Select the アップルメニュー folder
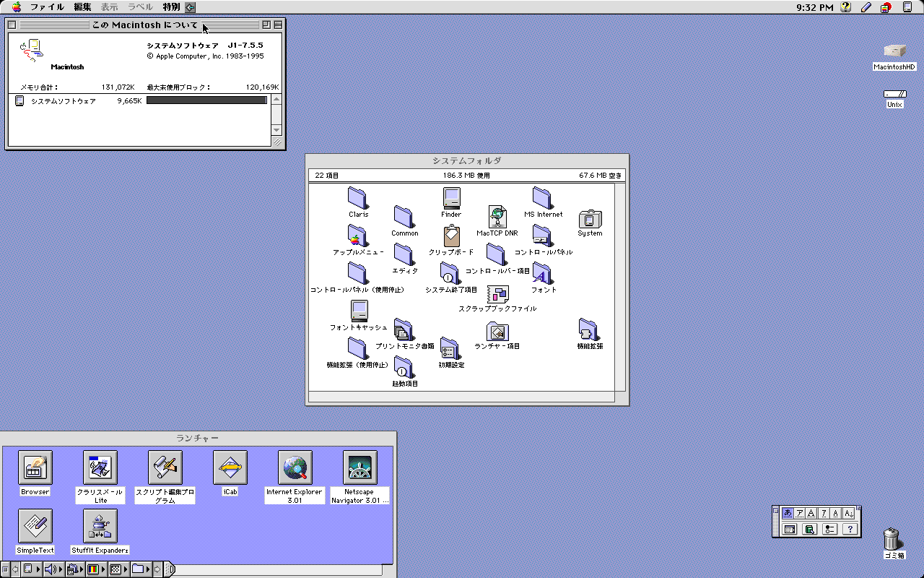The width and height of the screenshot is (924, 578). 358,236
